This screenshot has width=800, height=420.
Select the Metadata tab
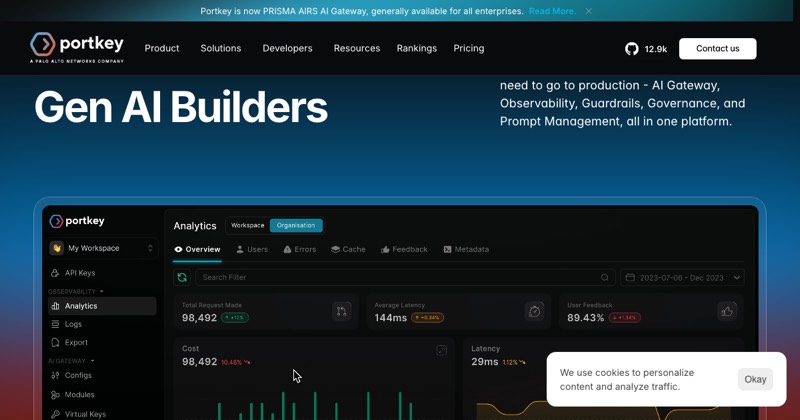[466, 250]
